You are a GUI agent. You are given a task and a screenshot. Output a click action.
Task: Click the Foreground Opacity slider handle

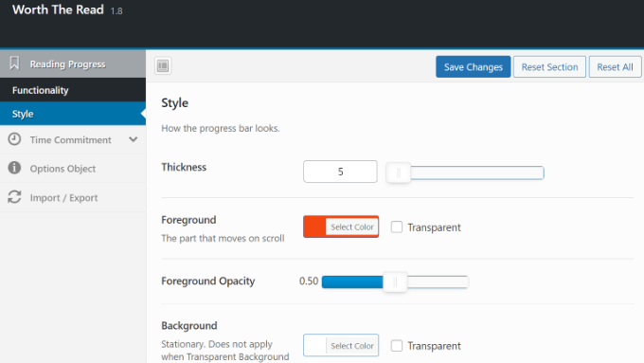[x=395, y=282]
